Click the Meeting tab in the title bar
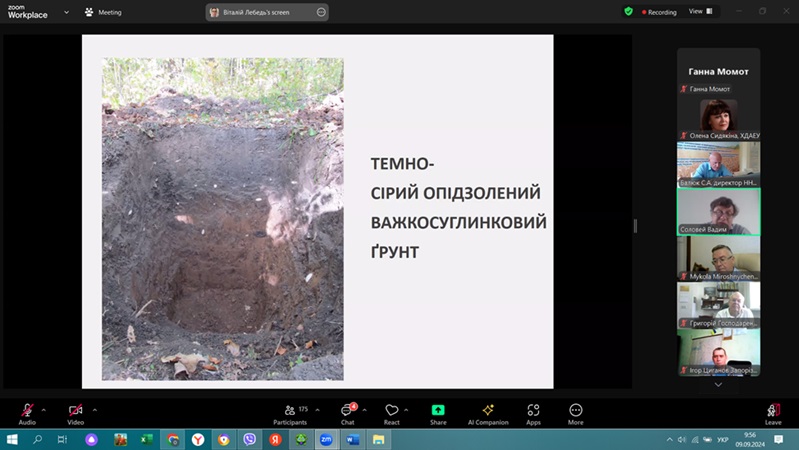 coord(103,12)
